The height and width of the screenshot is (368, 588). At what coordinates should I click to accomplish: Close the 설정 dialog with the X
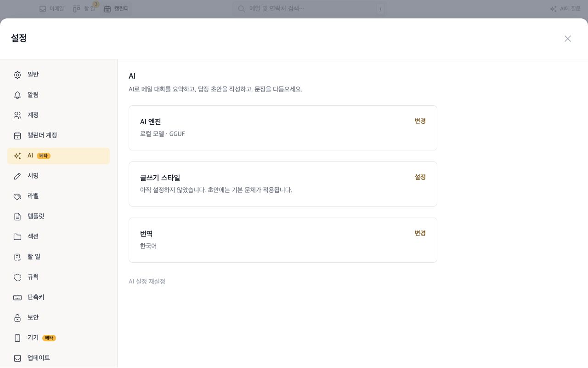tap(568, 39)
